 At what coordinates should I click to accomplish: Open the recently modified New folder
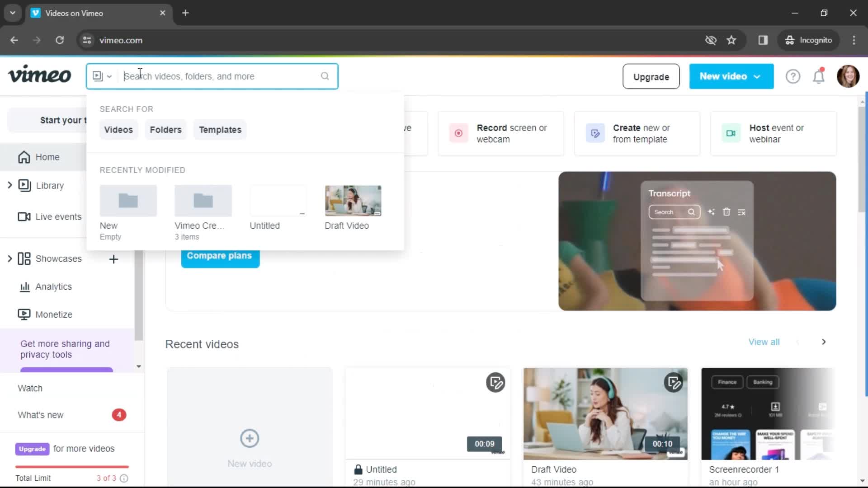128,213
